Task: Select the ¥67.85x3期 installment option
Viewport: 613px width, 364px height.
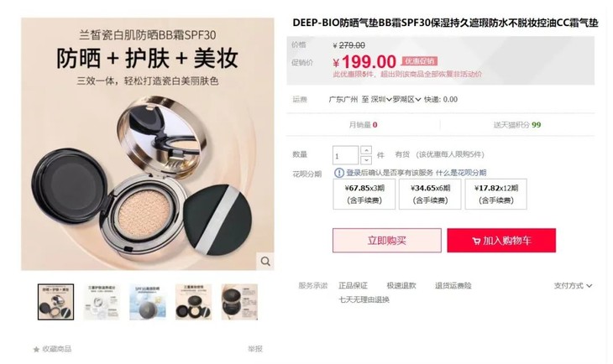Action: pos(364,194)
